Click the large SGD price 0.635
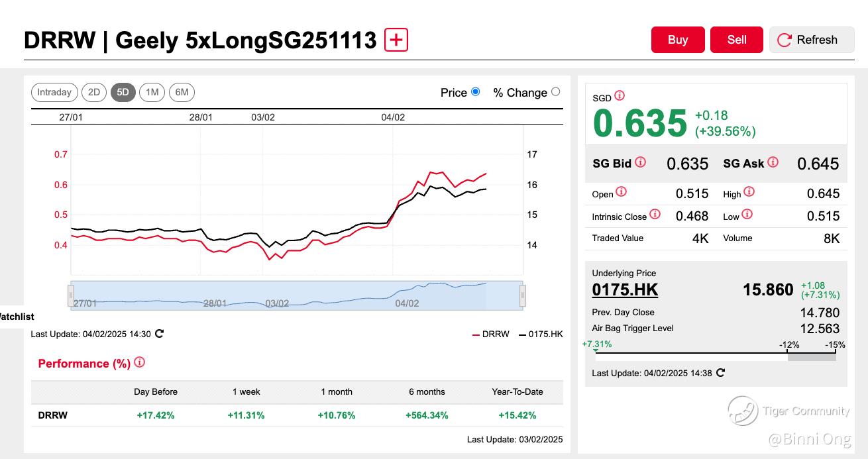The image size is (868, 459). (640, 123)
